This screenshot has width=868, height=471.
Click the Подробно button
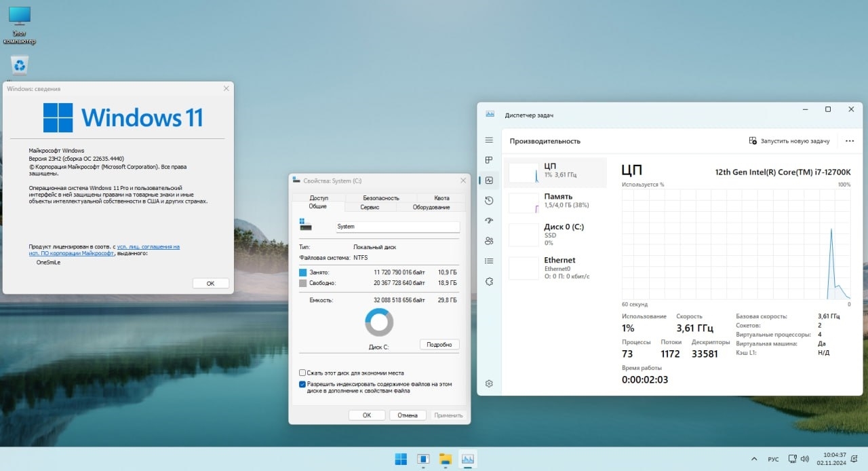point(439,345)
